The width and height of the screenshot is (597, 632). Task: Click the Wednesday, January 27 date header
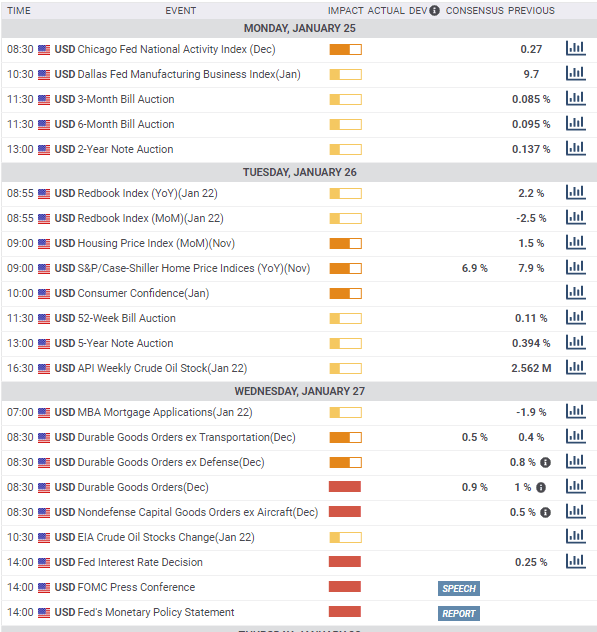[x=300, y=391]
